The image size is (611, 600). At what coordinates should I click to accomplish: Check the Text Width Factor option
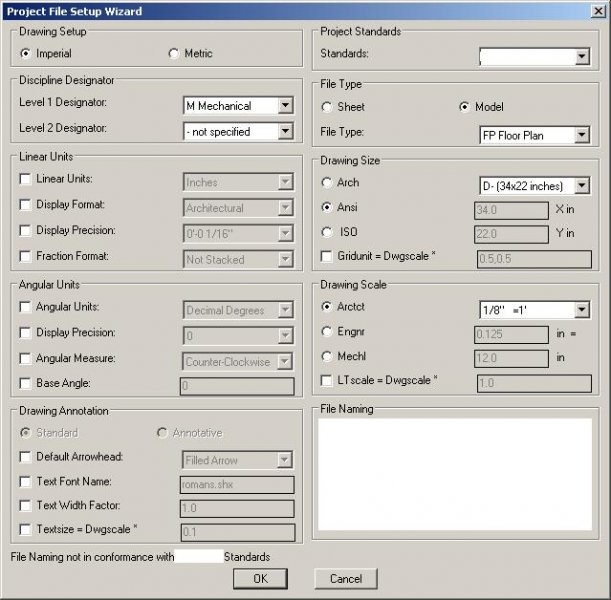coord(25,506)
